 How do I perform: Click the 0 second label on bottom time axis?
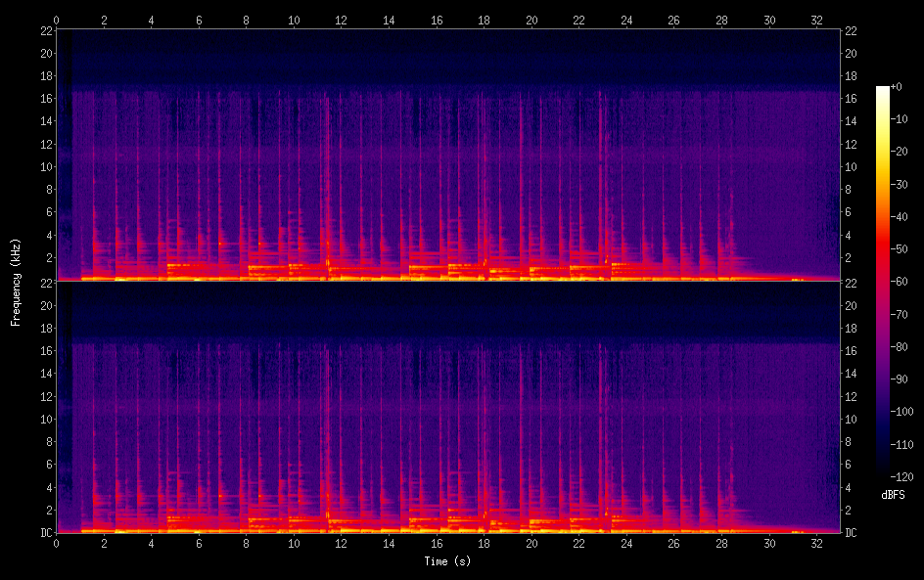tap(57, 543)
